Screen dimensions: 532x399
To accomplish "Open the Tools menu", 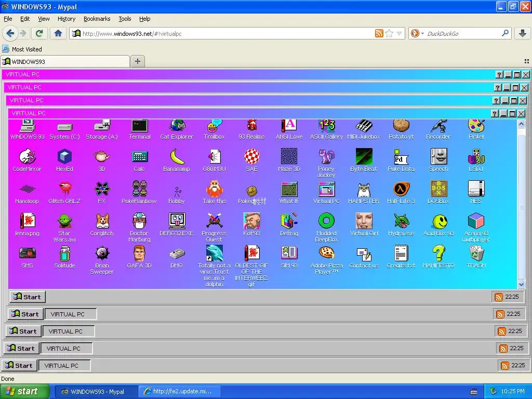I will 125,19.
